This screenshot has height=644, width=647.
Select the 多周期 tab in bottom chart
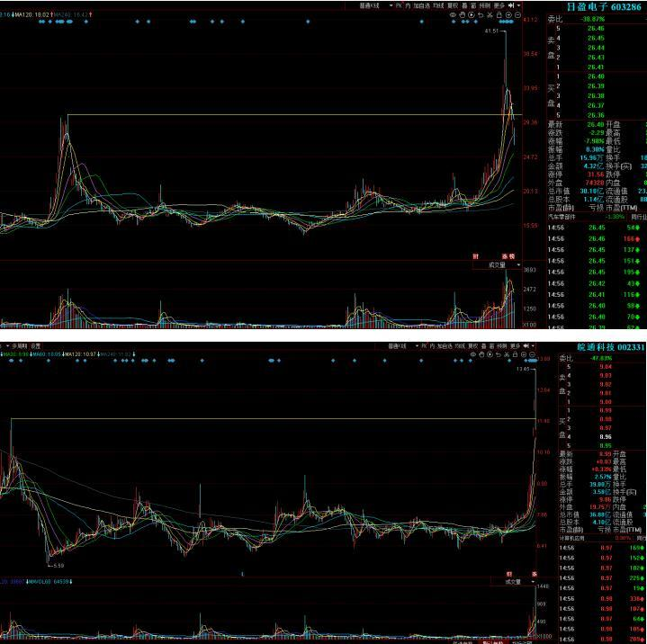click(x=18, y=345)
